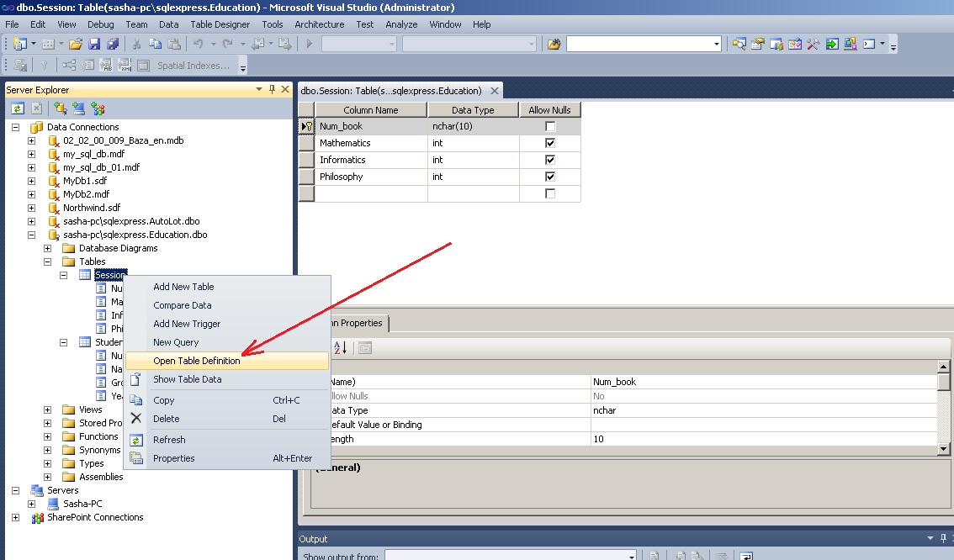Viewport: 954px width, 560px height.
Task: Close the Server Explorer panel
Action: (x=284, y=89)
